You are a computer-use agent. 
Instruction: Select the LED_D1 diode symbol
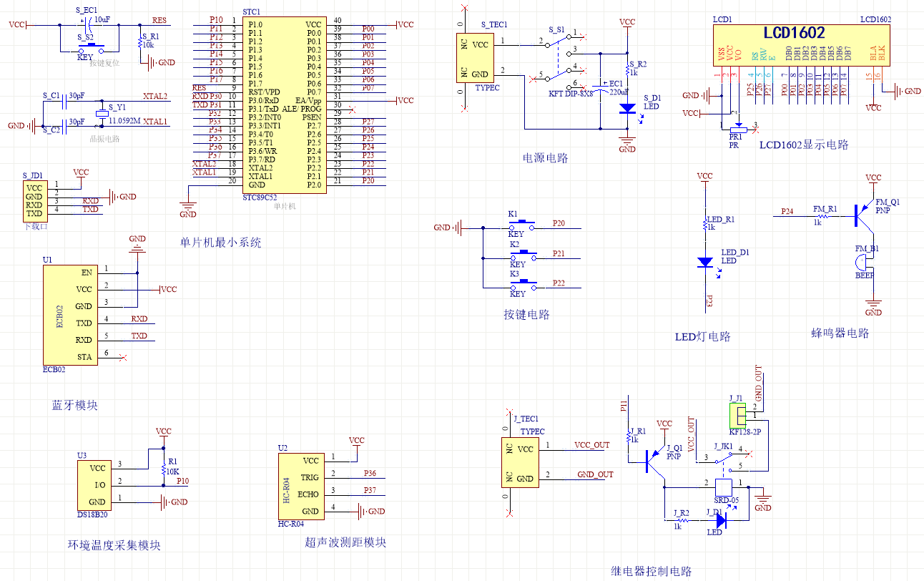pos(705,263)
